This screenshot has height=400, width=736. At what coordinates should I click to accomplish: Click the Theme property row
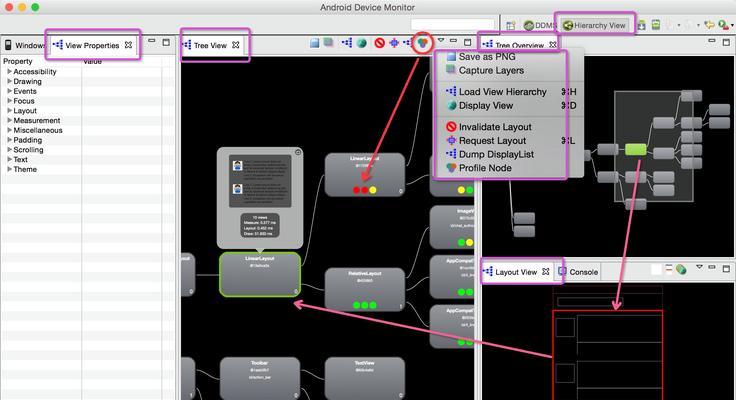tap(87, 169)
